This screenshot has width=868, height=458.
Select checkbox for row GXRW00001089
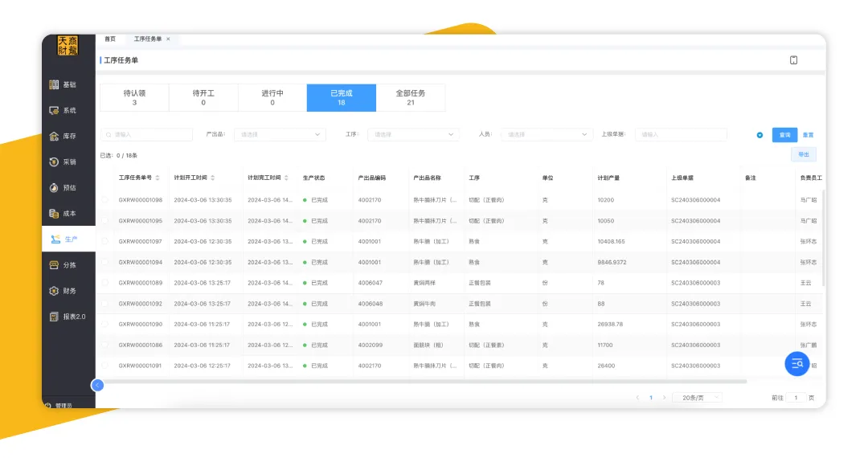tap(104, 283)
